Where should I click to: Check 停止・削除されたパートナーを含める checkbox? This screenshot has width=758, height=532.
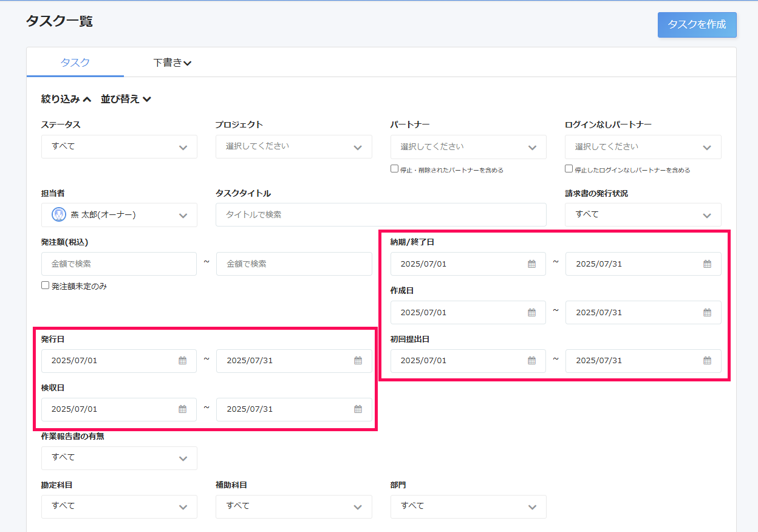pyautogui.click(x=395, y=169)
